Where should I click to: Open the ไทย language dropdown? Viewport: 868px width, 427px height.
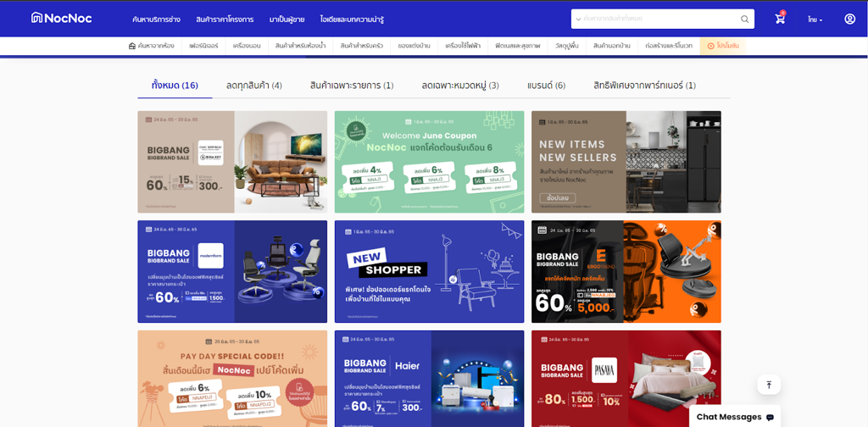[x=815, y=19]
